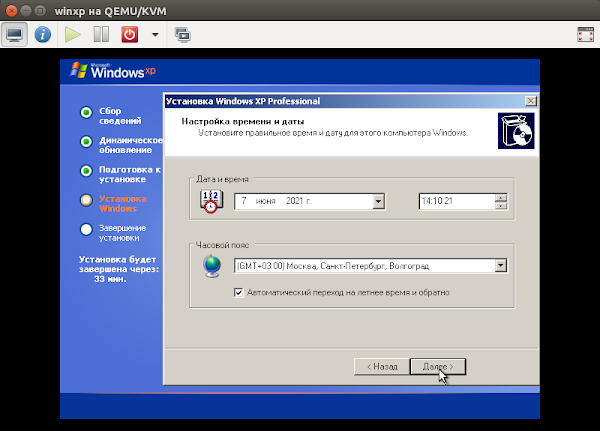Click the 'Дата и время' group label

tap(222, 179)
